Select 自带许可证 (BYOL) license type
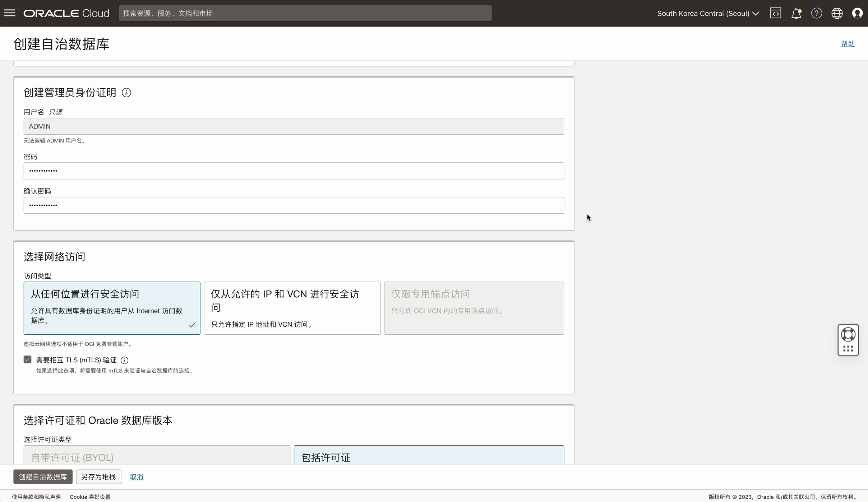Image resolution: width=868 pixels, height=502 pixels. (157, 455)
